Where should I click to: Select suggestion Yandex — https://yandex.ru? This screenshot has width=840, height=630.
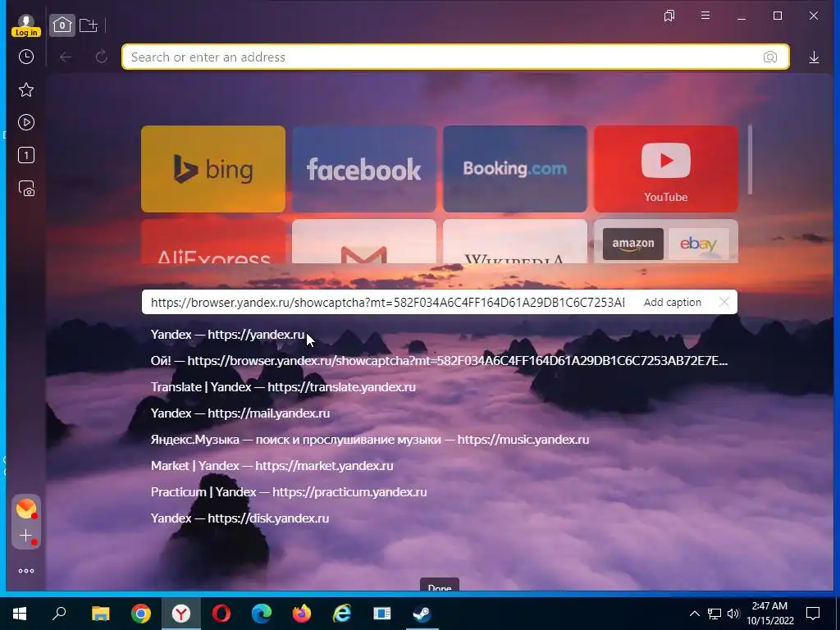coord(228,335)
